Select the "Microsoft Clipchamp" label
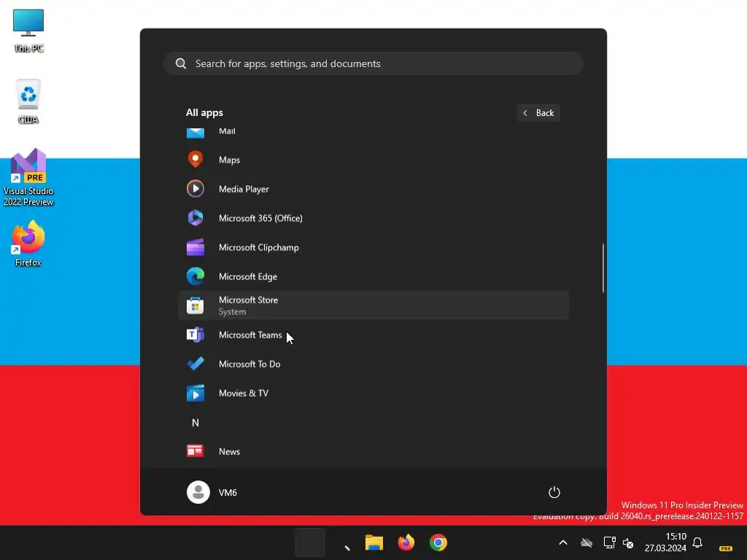Image resolution: width=747 pixels, height=560 pixels. pos(259,247)
